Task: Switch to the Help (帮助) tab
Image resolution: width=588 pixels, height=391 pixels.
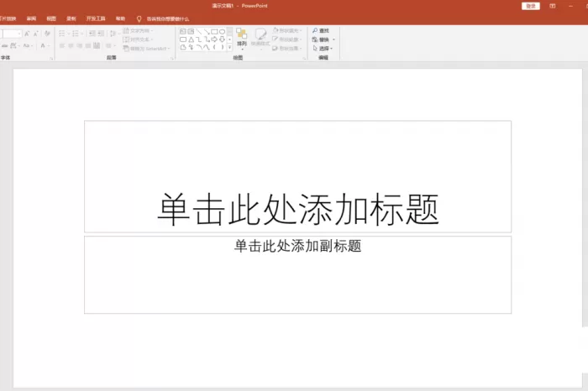Action: click(120, 18)
